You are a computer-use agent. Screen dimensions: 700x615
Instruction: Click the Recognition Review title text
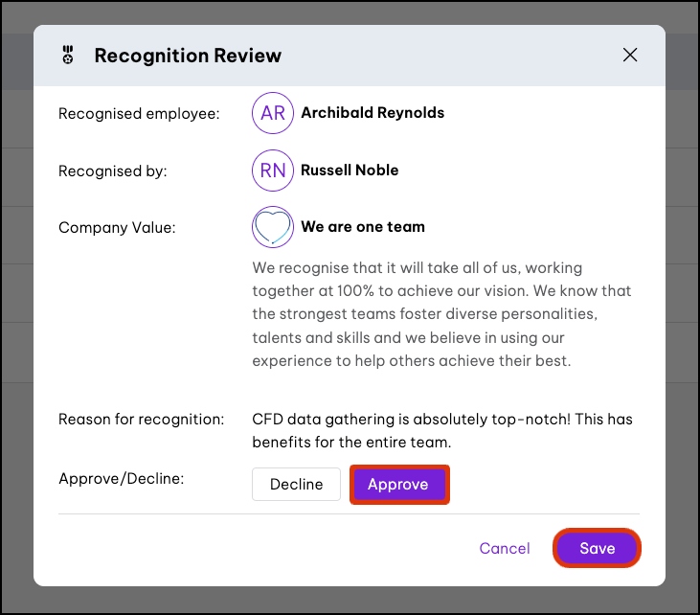pyautogui.click(x=188, y=56)
